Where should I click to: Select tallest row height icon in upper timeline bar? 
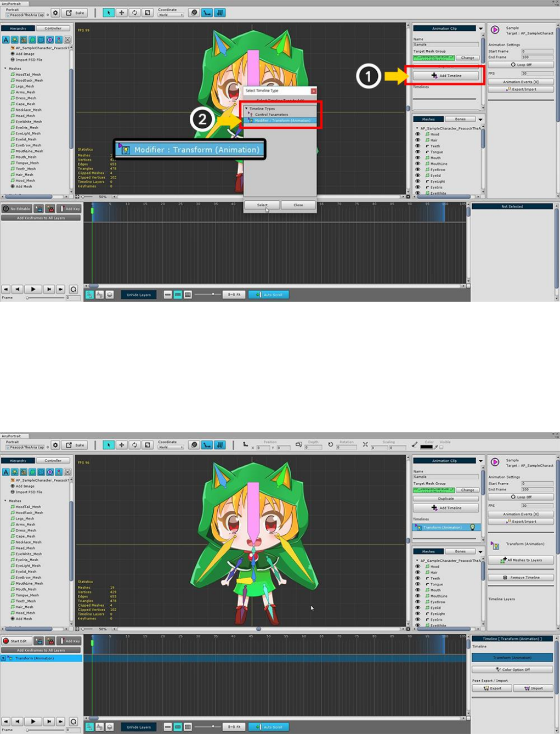pyautogui.click(x=188, y=295)
